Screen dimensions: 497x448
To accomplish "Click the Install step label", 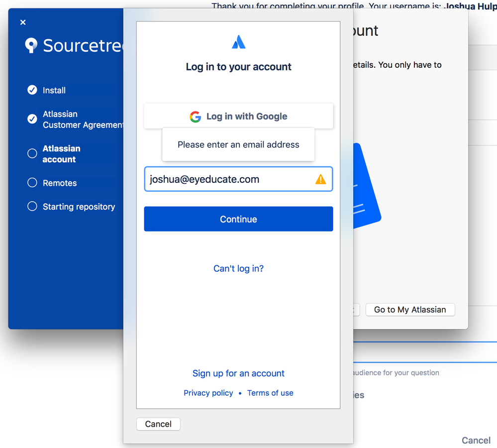I will click(54, 91).
